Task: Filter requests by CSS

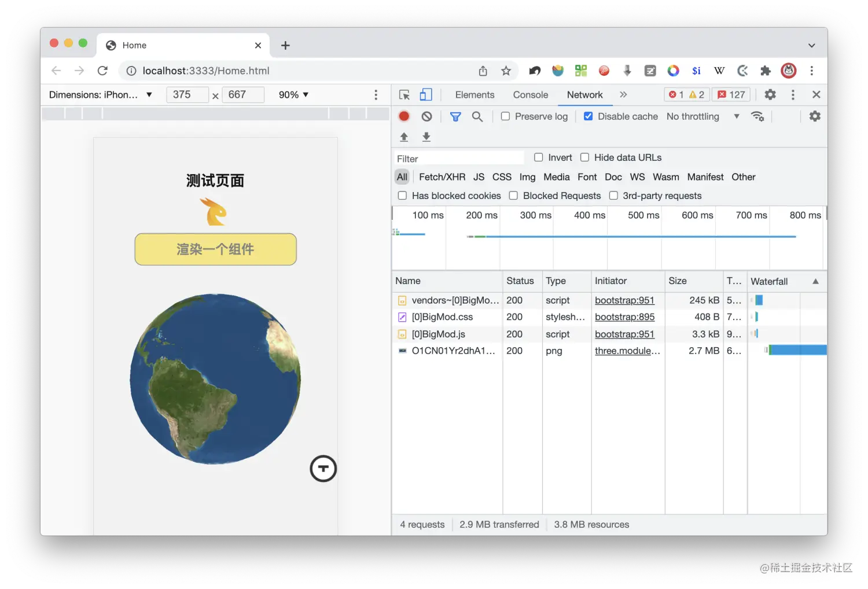Action: tap(502, 177)
